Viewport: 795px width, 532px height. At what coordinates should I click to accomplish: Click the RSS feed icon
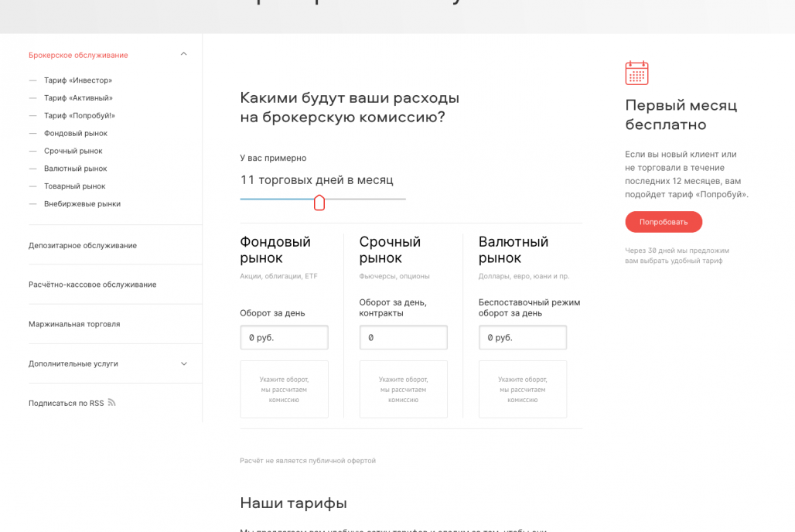(x=111, y=403)
